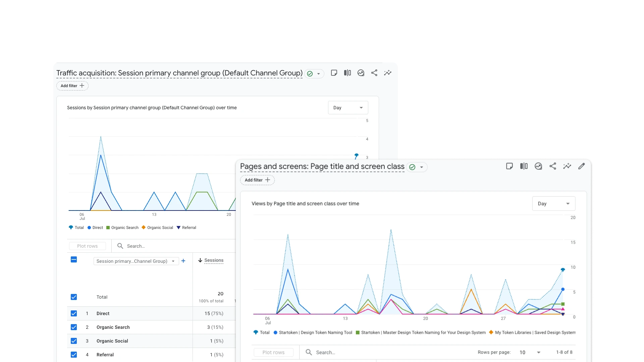Image resolution: width=644 pixels, height=362 pixels.
Task: Change rows per page dropdown
Action: (x=530, y=352)
